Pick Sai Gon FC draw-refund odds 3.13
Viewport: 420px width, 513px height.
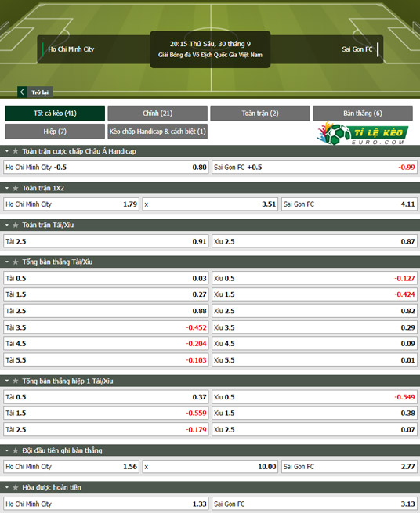point(314,504)
